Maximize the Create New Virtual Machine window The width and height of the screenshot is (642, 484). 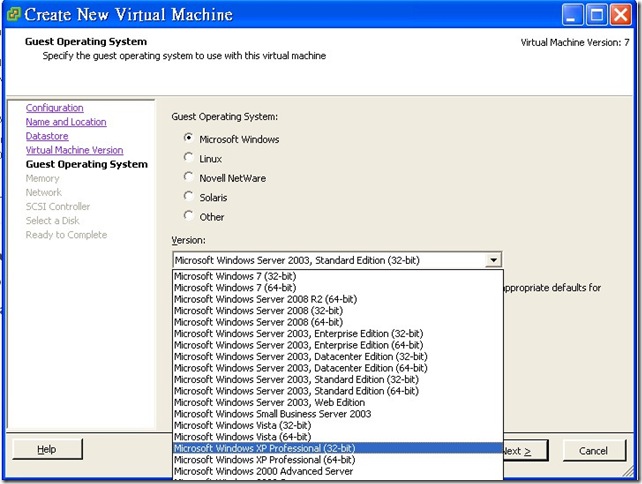point(597,15)
